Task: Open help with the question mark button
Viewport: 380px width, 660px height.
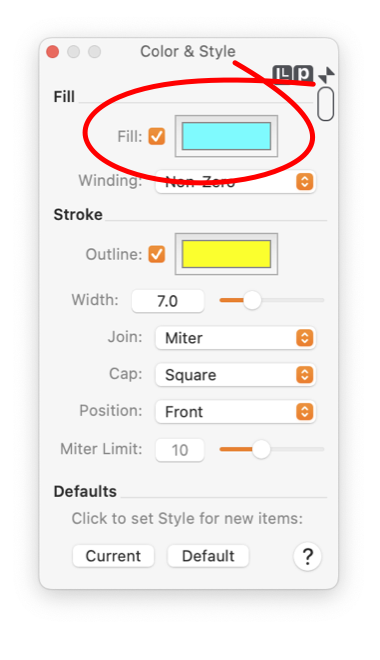Action: pyautogui.click(x=307, y=556)
